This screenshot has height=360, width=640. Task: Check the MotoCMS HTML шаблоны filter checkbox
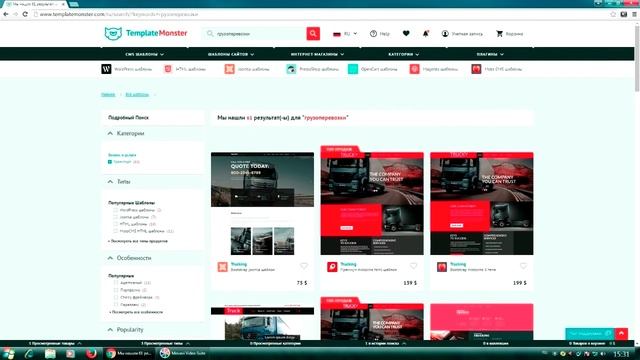tap(116, 231)
